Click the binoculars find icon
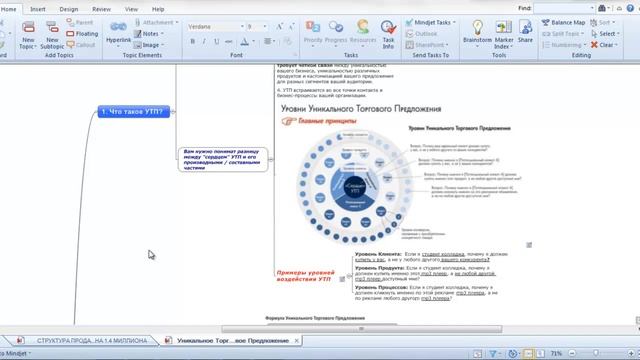 [x=602, y=8]
